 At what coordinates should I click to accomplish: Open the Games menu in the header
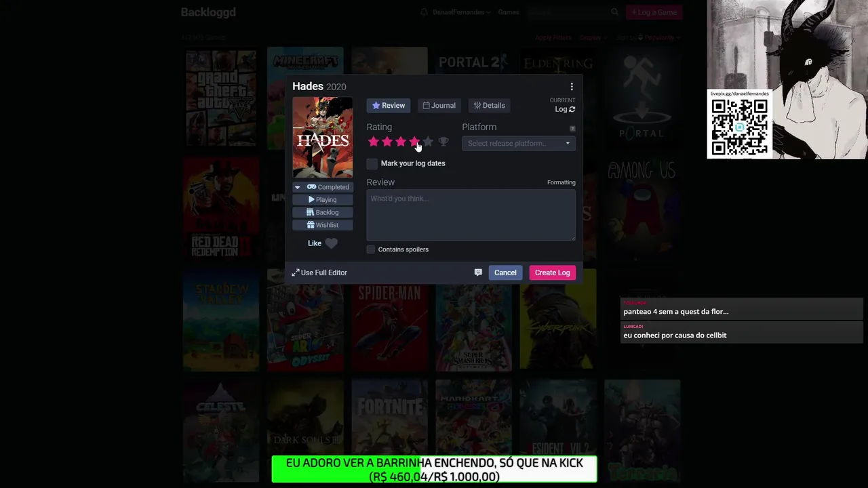pyautogui.click(x=509, y=12)
